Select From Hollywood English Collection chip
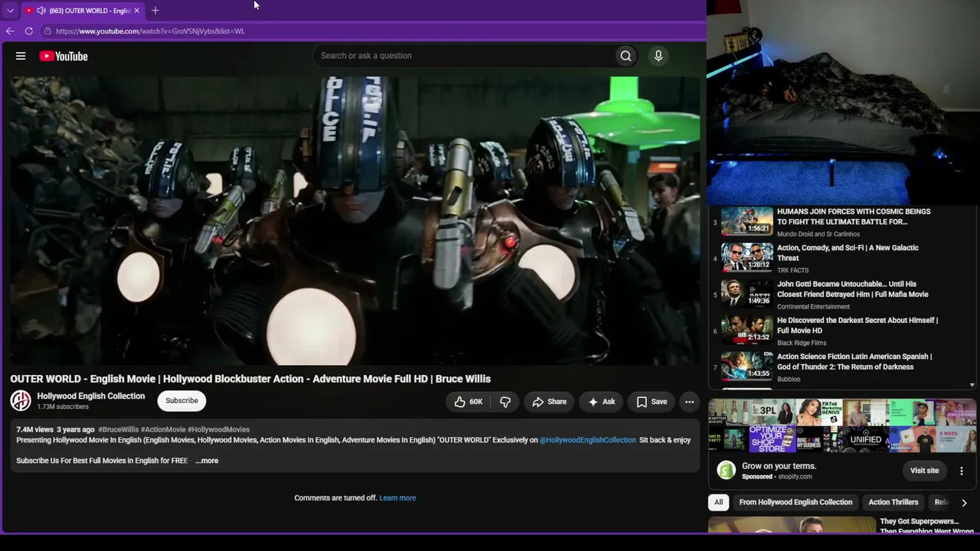 (795, 503)
